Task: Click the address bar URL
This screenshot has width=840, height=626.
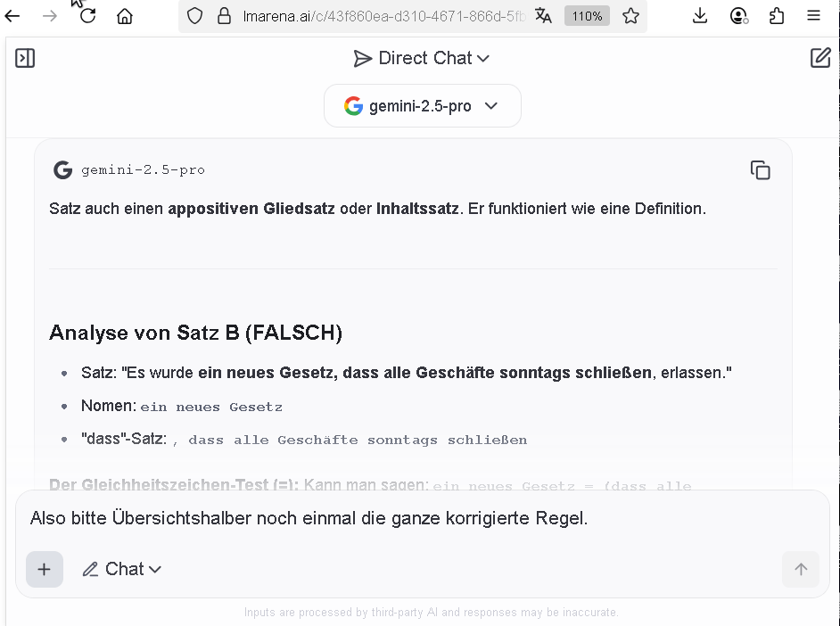Action: point(383,17)
